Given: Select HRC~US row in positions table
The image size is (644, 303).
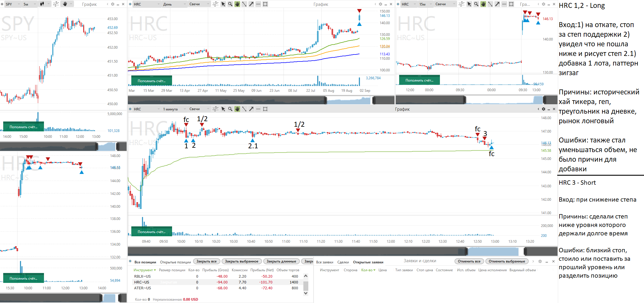Looking at the screenshot, I should point(218,282).
